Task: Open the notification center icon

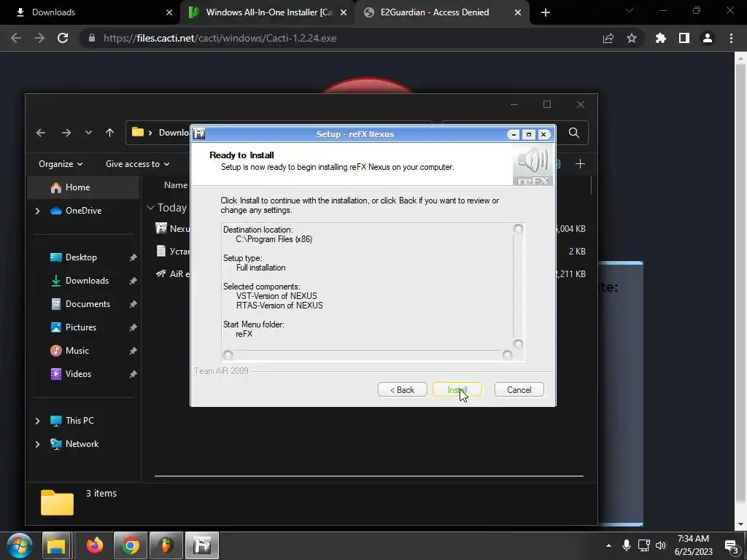Action: point(731,546)
